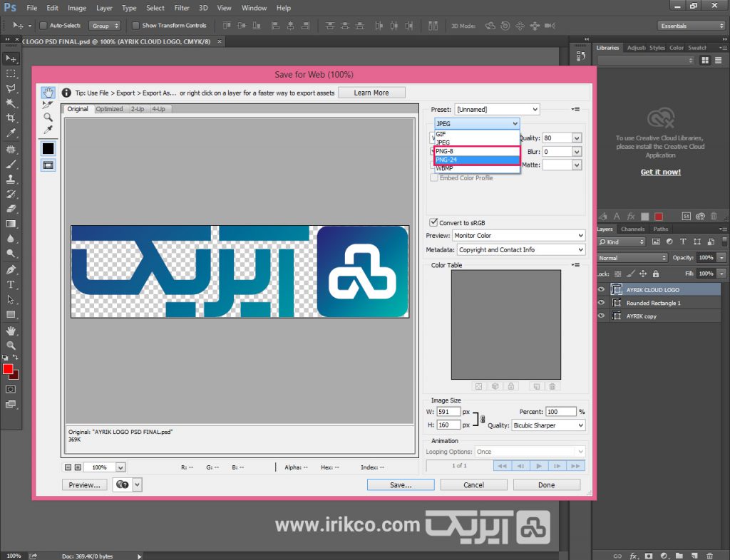Hide the AYRIK copy layer
Viewport: 730px width, 560px height.
click(x=601, y=316)
